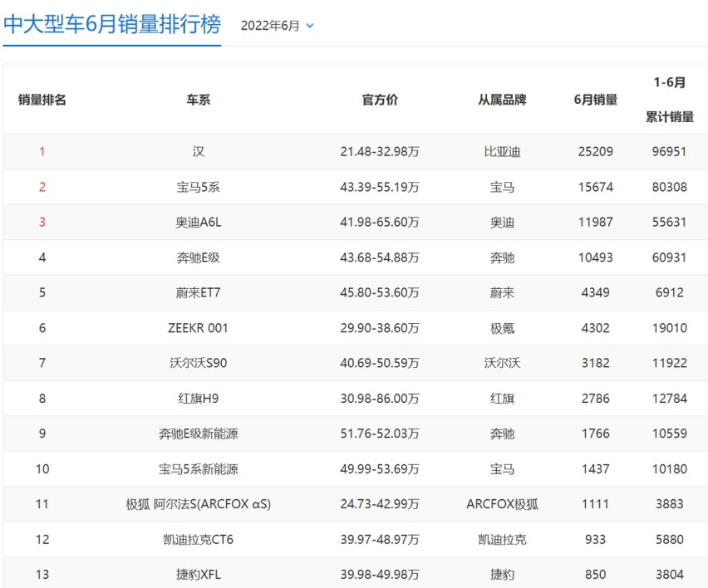Open the 极狐 阿尔法S(ARCFOX αS) series link
The image size is (708, 588).
click(199, 504)
